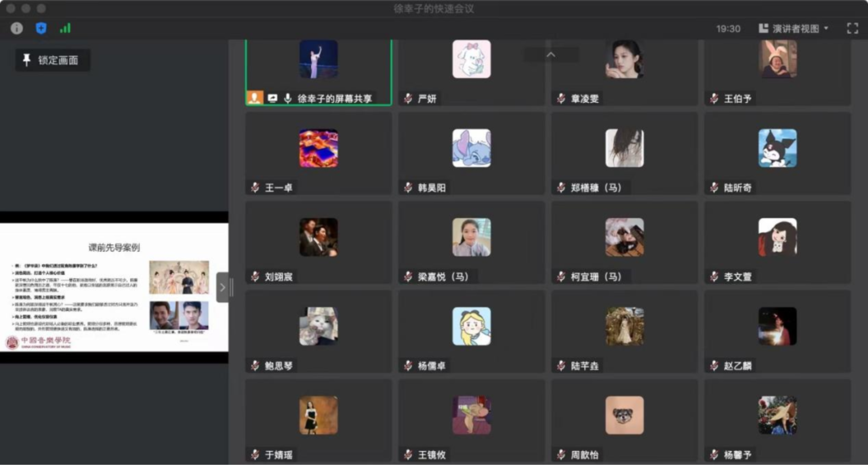This screenshot has width=868, height=465.
Task: Click the name label 柯宜珊（马）
Action: pyautogui.click(x=596, y=277)
